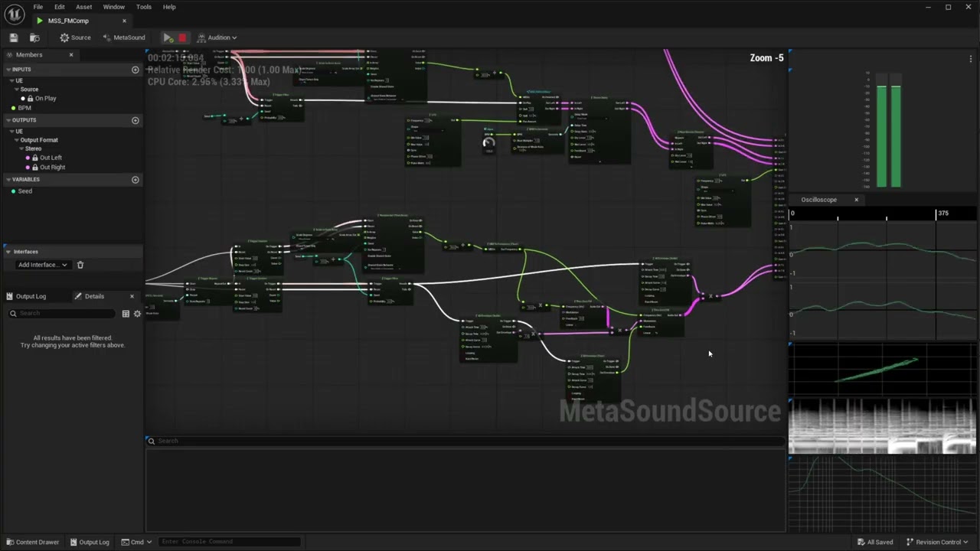
Task: Close the Oscilloscope tab
Action: pyautogui.click(x=856, y=200)
